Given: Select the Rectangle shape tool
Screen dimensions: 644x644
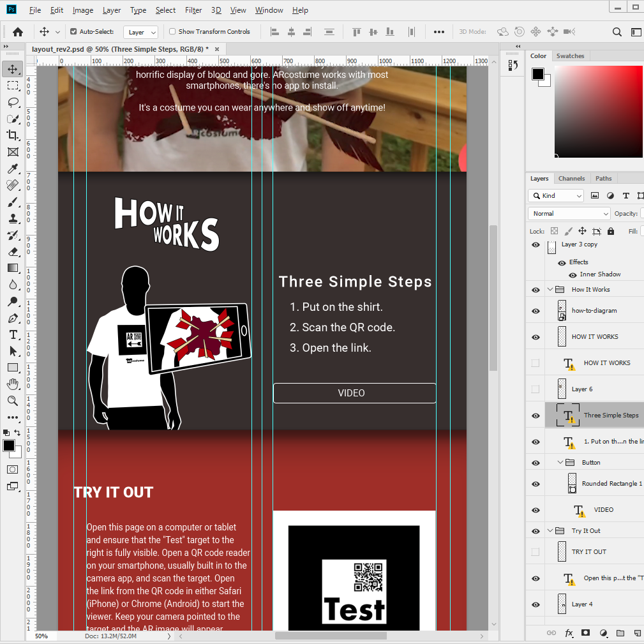Looking at the screenshot, I should tap(13, 368).
